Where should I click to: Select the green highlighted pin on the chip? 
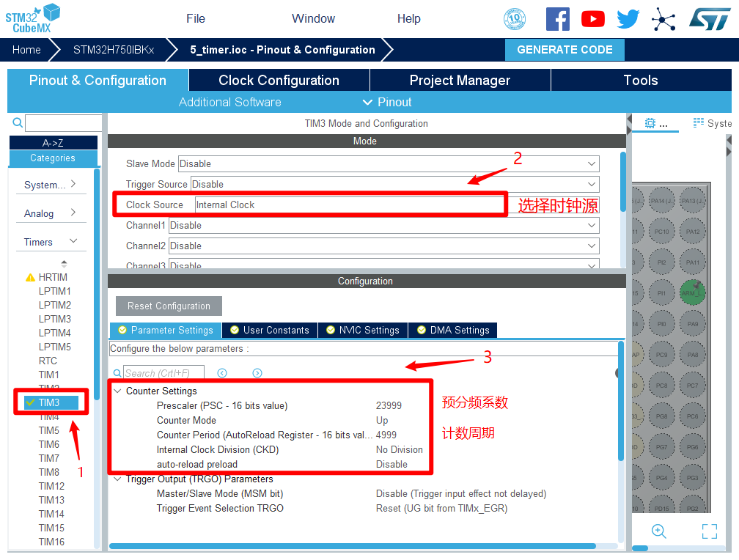tap(691, 292)
